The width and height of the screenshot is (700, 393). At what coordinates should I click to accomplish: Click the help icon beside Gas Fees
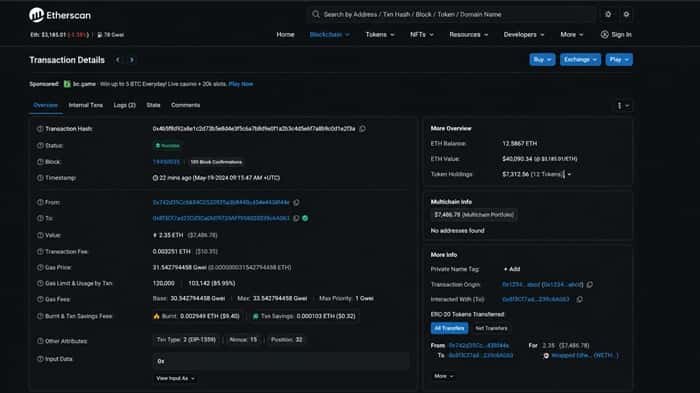click(40, 299)
